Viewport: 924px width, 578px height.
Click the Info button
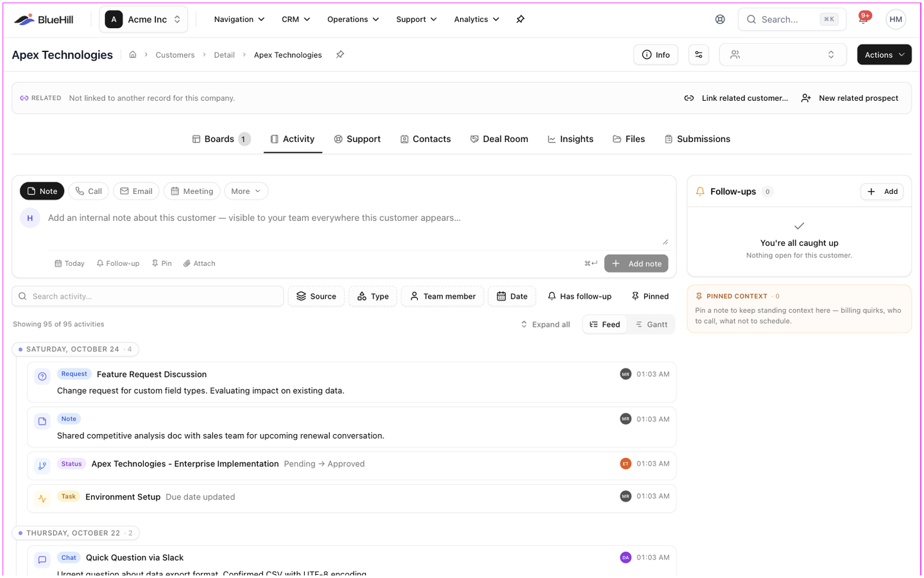click(656, 55)
